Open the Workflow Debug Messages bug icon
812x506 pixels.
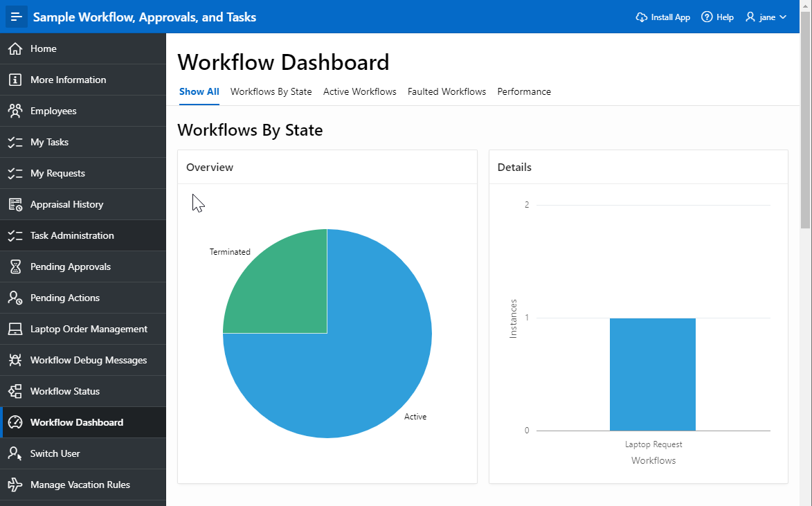pyautogui.click(x=15, y=360)
